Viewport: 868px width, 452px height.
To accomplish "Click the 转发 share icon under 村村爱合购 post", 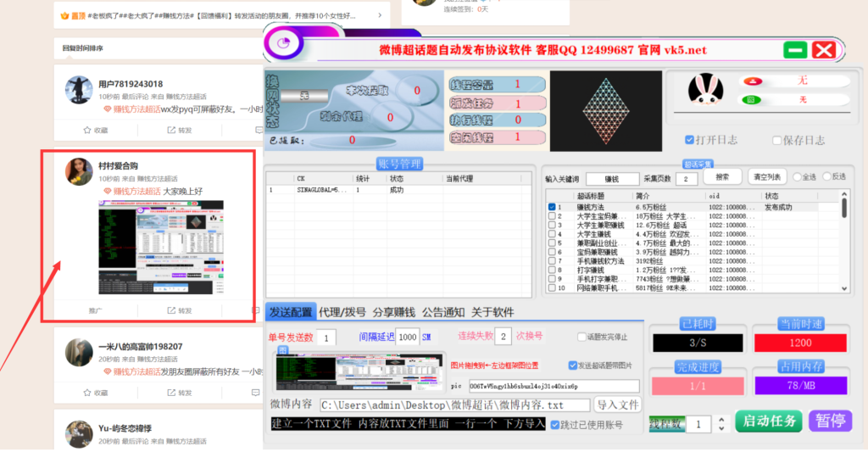I will pyautogui.click(x=171, y=310).
